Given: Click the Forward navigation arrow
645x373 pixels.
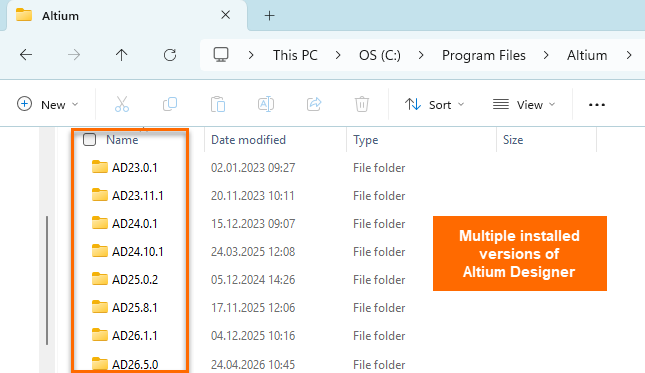Looking at the screenshot, I should coord(74,55).
